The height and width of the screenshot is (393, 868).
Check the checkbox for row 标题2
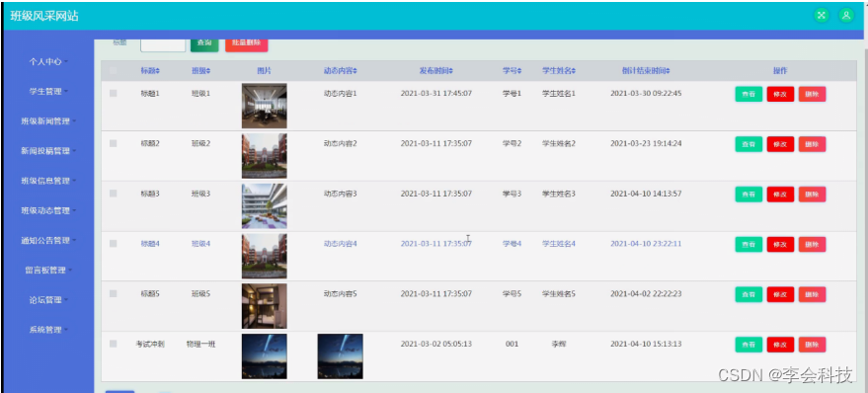pyautogui.click(x=114, y=143)
